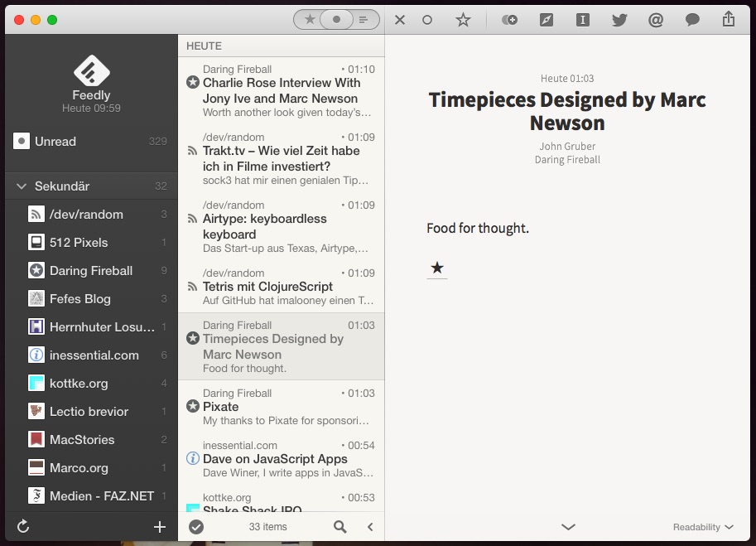Click the Feedly logo in sidebar
Viewport: 756px width, 546px height.
pyautogui.click(x=92, y=70)
